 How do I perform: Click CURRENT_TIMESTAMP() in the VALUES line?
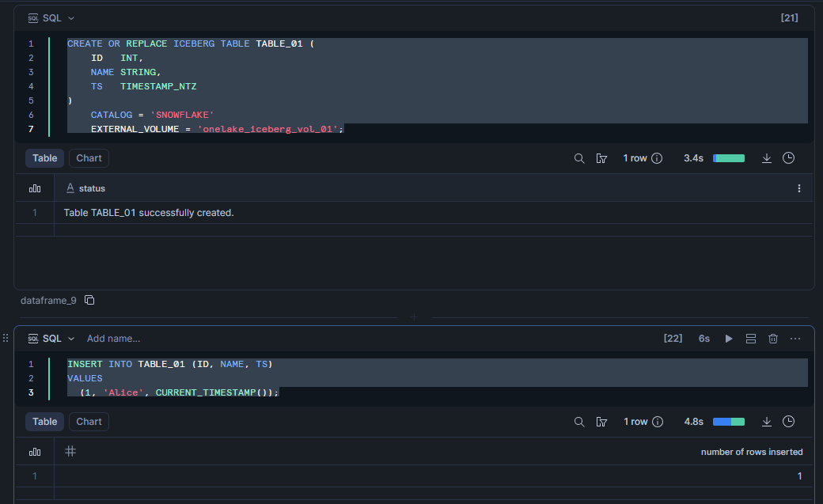tap(213, 392)
